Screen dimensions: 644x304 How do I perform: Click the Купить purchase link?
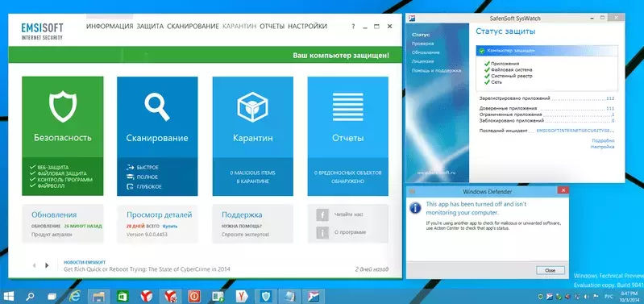coord(170,227)
